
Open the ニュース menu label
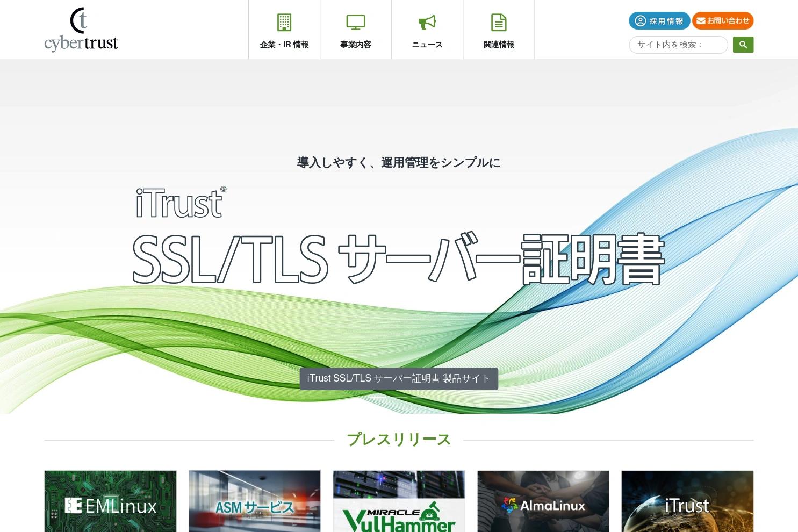pos(427,45)
